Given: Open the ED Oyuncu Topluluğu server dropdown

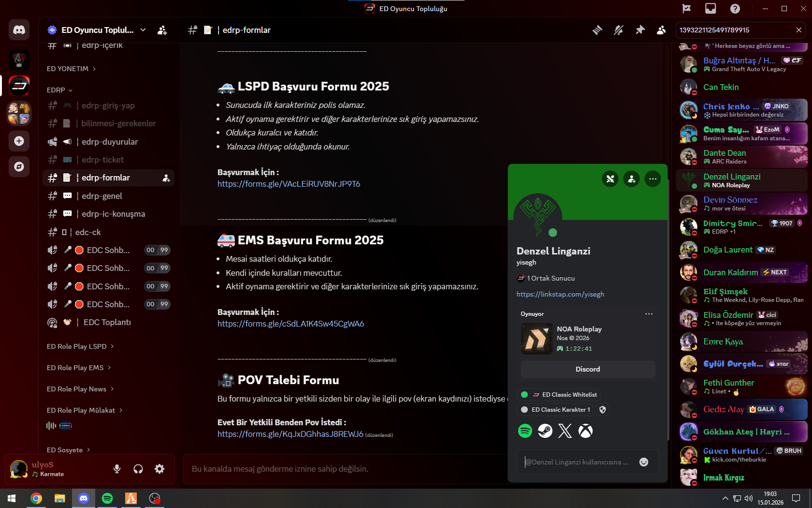Looking at the screenshot, I should (97, 30).
